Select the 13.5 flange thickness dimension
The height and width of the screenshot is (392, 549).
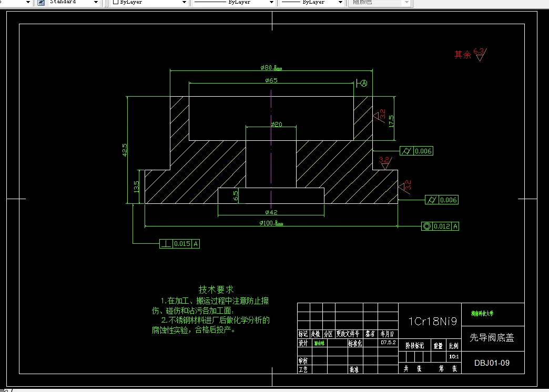(137, 187)
